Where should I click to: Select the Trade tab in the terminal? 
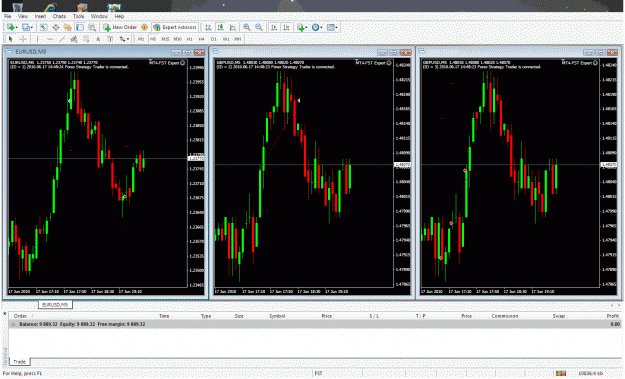(19, 362)
